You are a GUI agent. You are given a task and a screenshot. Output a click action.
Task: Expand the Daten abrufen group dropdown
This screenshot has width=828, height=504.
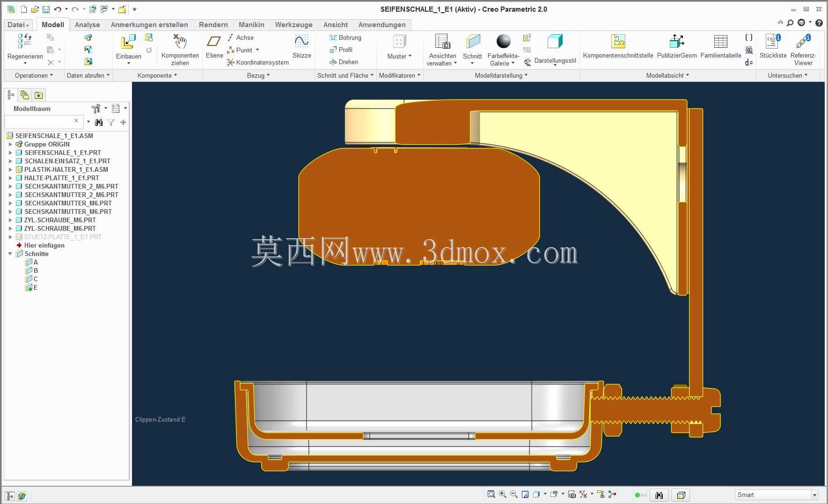pos(88,75)
